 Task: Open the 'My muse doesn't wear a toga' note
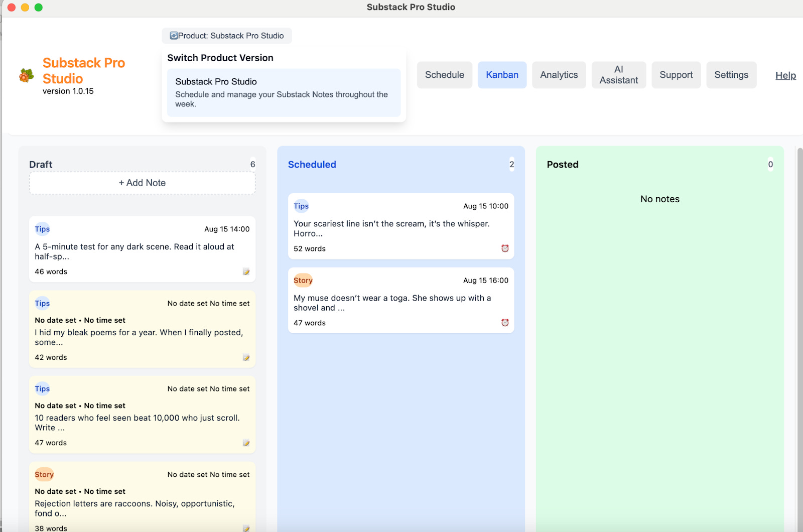coord(401,301)
